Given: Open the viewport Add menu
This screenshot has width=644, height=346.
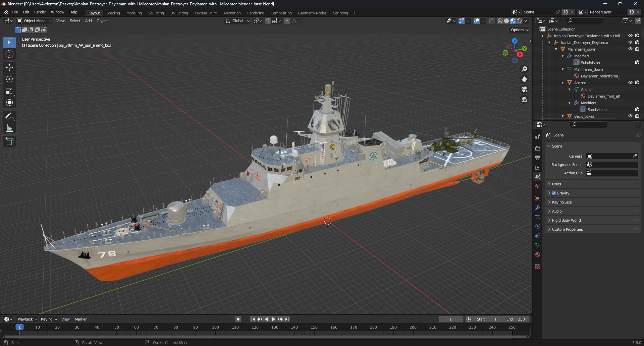Looking at the screenshot, I should click(88, 21).
